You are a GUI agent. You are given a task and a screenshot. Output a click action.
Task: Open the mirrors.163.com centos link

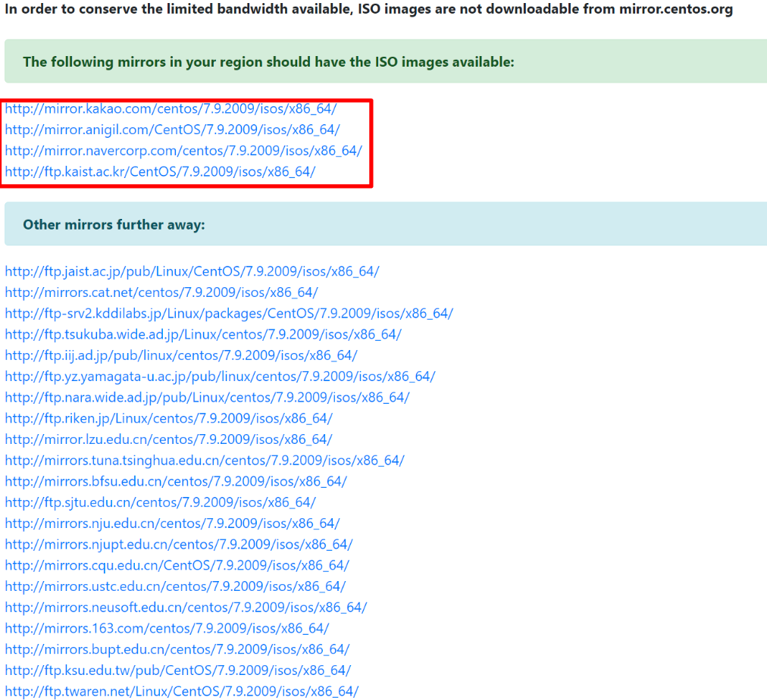[x=167, y=629]
